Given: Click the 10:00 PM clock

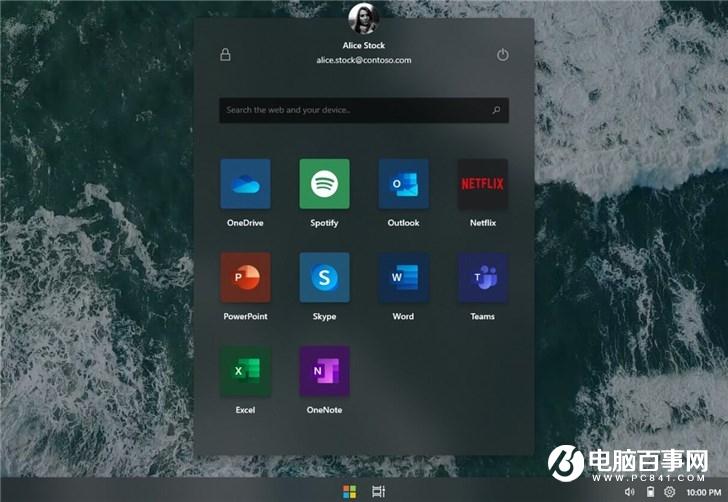Looking at the screenshot, I should click(703, 492).
